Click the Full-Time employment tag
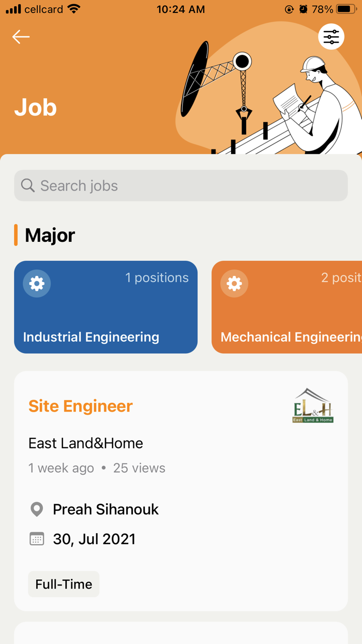 pos(64,584)
